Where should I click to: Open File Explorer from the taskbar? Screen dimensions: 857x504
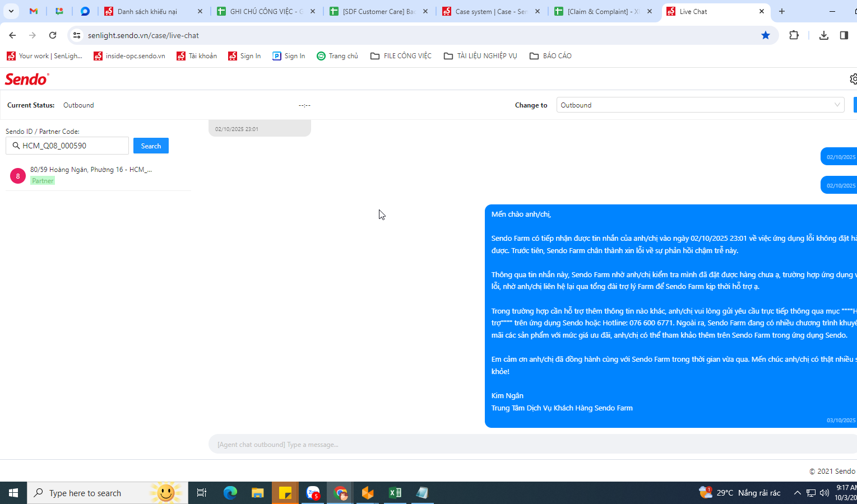(258, 493)
